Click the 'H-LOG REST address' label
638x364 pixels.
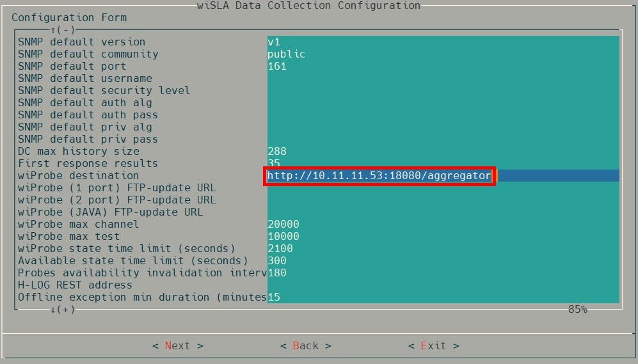75,285
